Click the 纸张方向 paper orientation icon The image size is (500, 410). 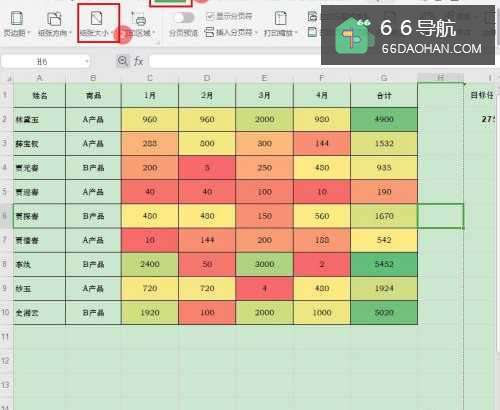(x=54, y=19)
